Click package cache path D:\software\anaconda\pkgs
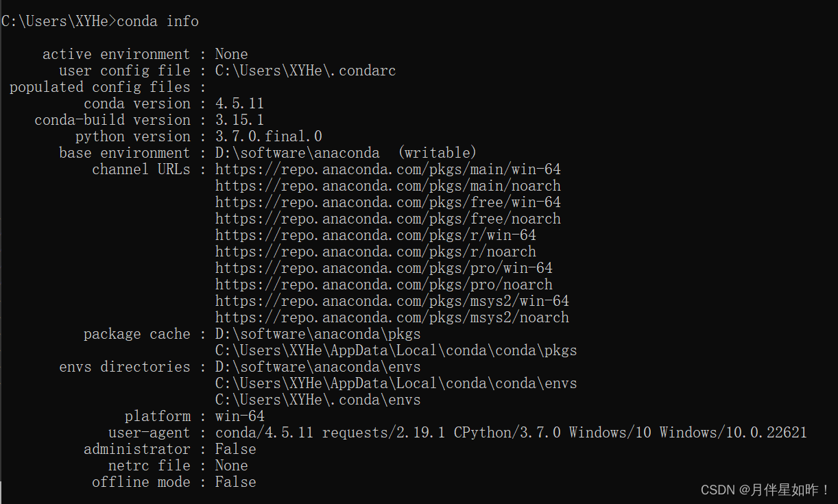Screen dimensions: 838x504 click(x=318, y=334)
